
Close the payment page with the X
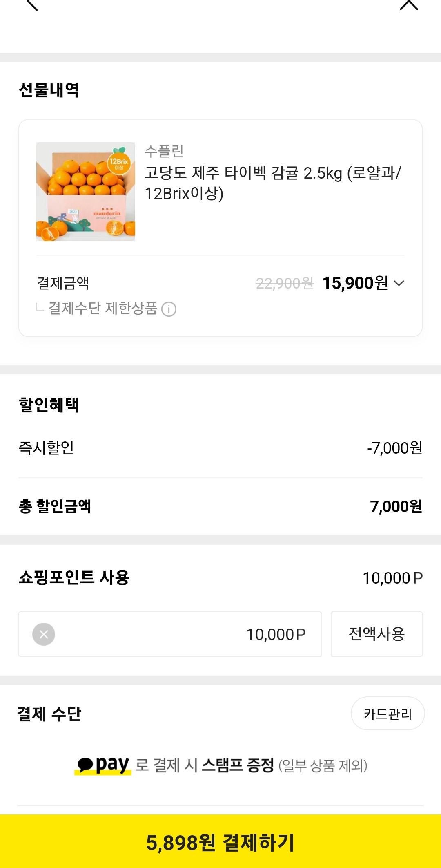(409, 4)
